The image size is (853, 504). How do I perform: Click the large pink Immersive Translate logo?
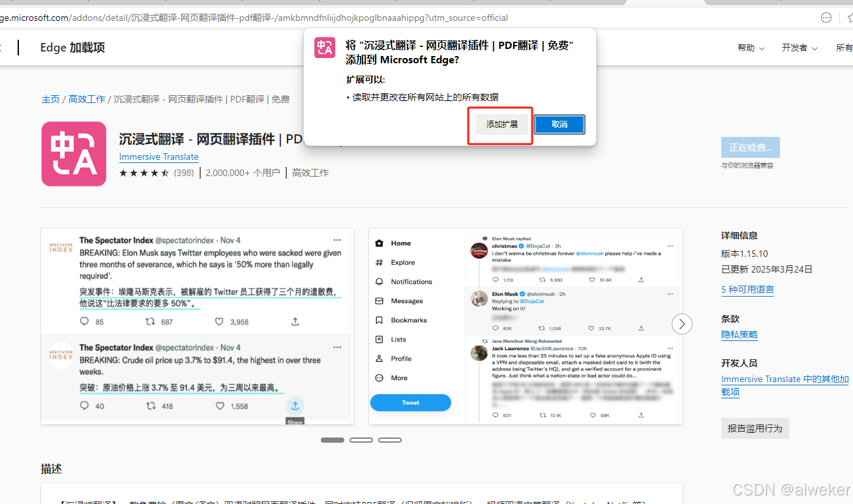74,154
